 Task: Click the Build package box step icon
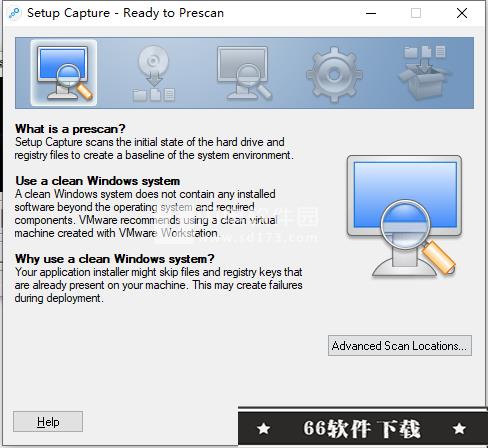(x=425, y=73)
